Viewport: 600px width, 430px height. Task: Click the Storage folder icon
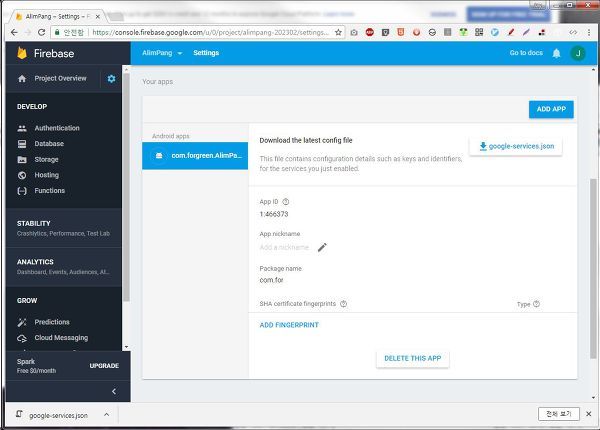tap(22, 160)
